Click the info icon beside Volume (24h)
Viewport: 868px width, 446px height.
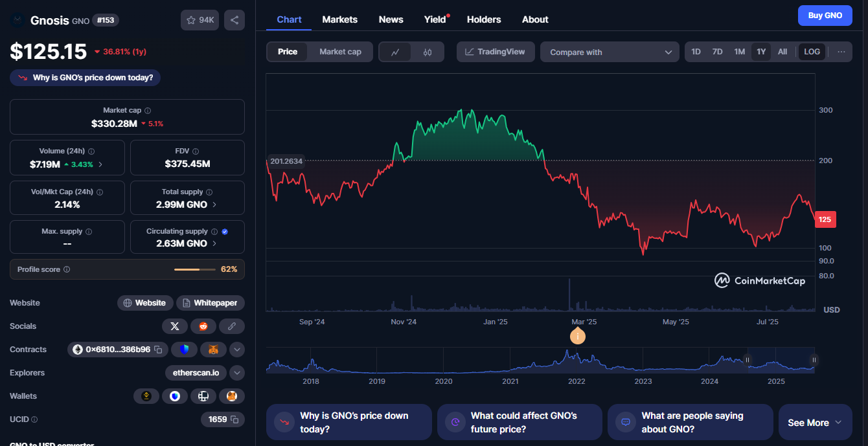point(91,151)
